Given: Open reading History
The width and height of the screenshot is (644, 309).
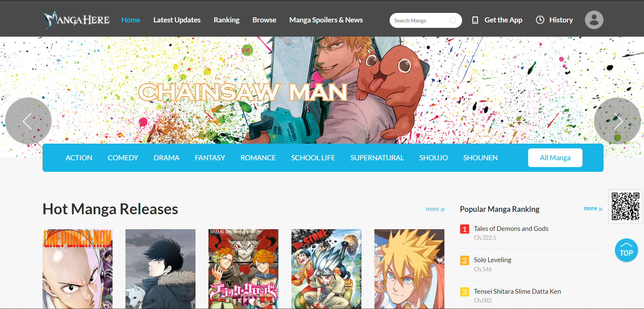Looking at the screenshot, I should 561,20.
